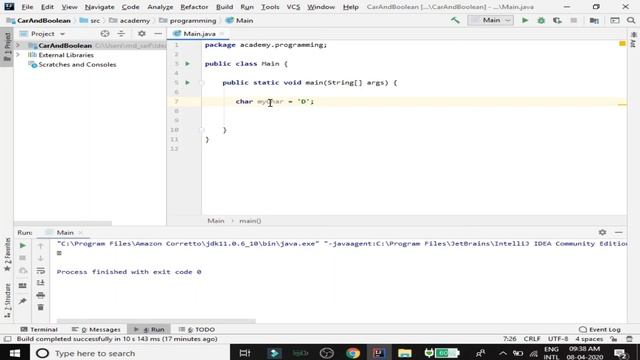Click the Stop icon in main toolbar

coord(573,20)
